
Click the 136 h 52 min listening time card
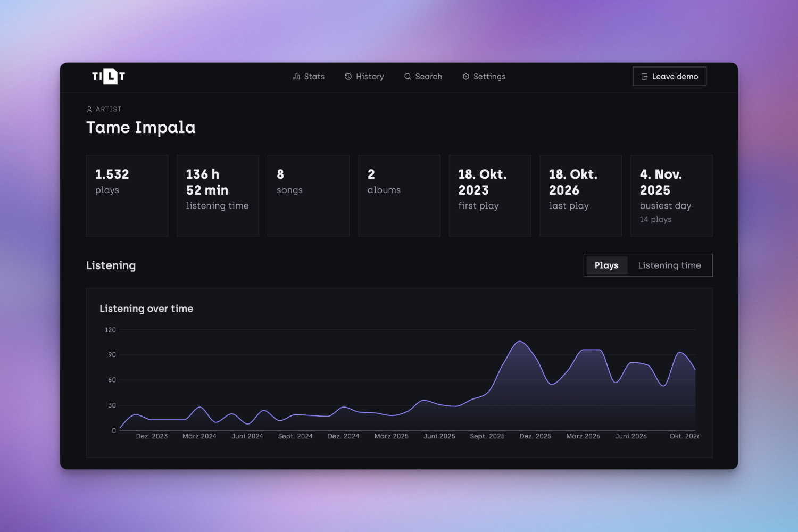[218, 196]
